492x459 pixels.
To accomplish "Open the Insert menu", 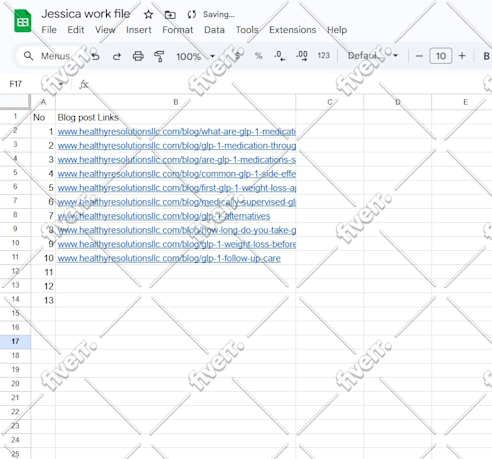I will [139, 30].
